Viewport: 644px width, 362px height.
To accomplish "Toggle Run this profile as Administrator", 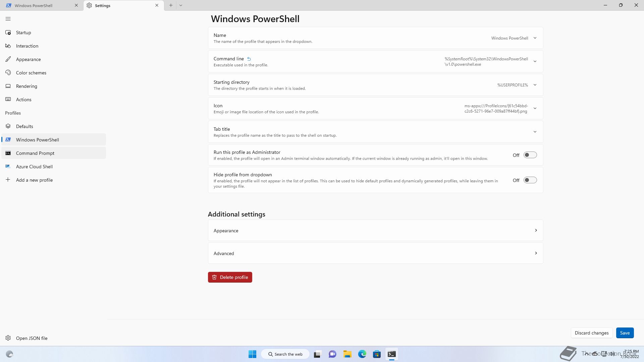I will click(530, 155).
